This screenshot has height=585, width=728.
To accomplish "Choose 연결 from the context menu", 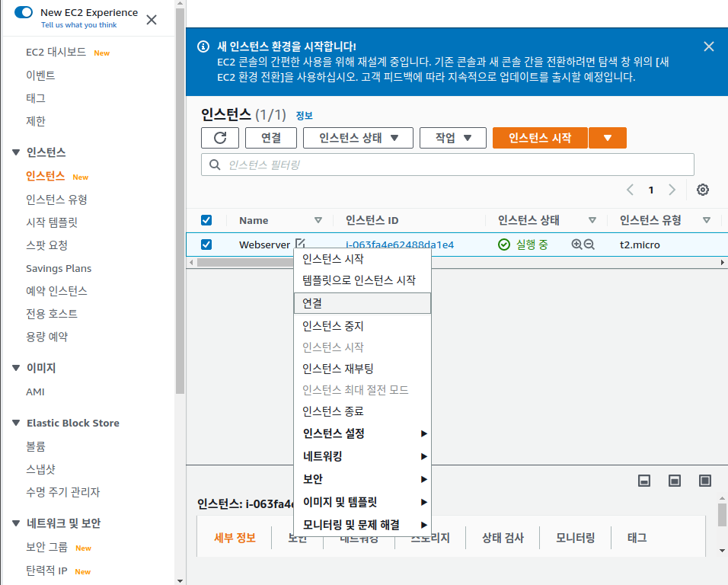I will [362, 303].
